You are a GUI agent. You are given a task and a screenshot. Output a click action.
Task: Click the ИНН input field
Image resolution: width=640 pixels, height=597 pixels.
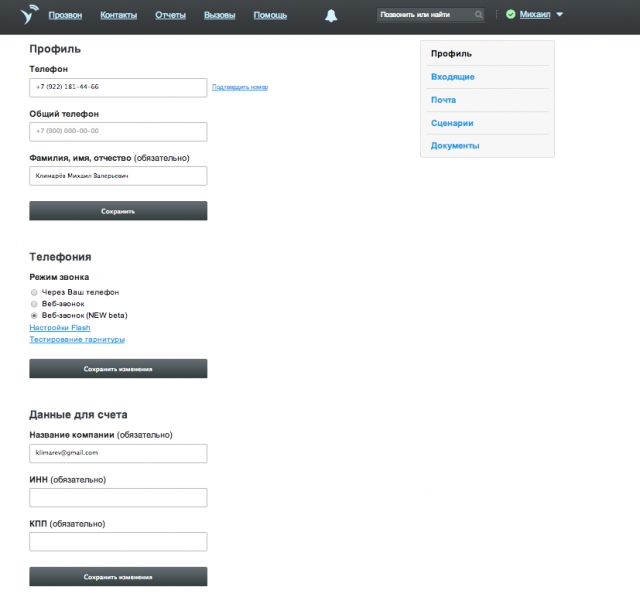(x=118, y=497)
